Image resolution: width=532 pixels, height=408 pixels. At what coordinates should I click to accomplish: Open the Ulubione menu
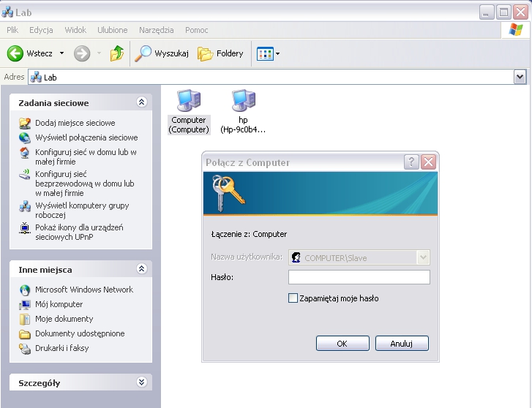(112, 30)
